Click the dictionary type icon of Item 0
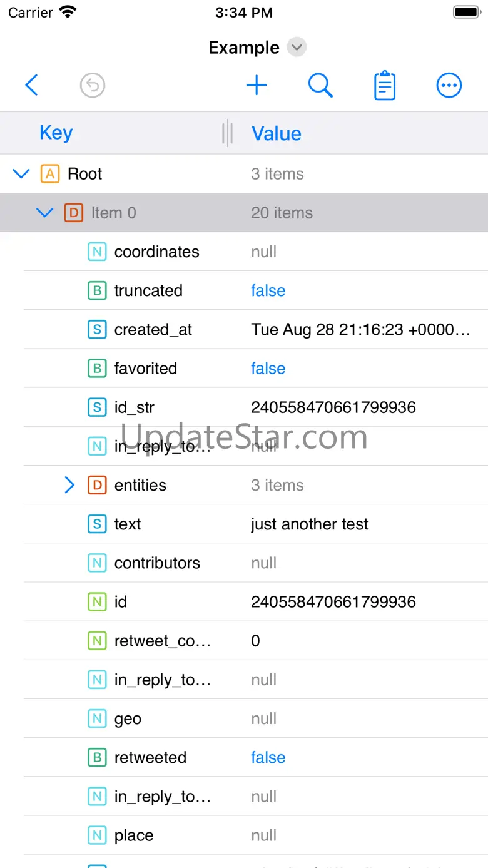This screenshot has height=868, width=488. pyautogui.click(x=74, y=213)
